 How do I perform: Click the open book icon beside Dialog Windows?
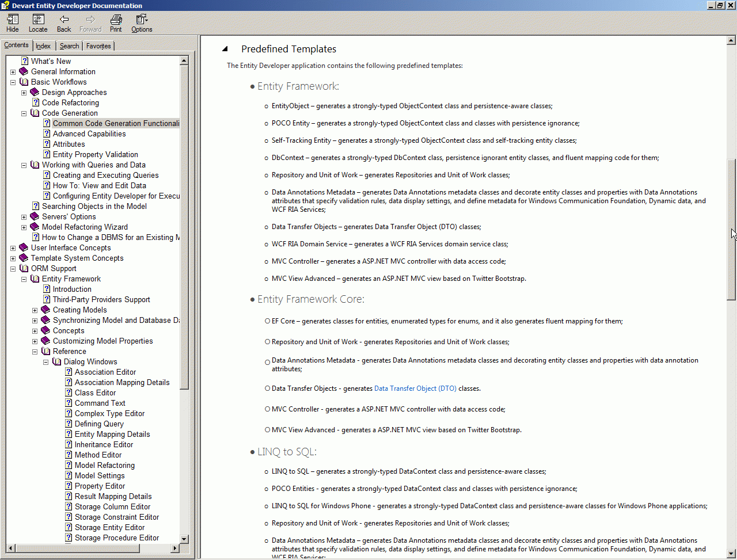(56, 361)
